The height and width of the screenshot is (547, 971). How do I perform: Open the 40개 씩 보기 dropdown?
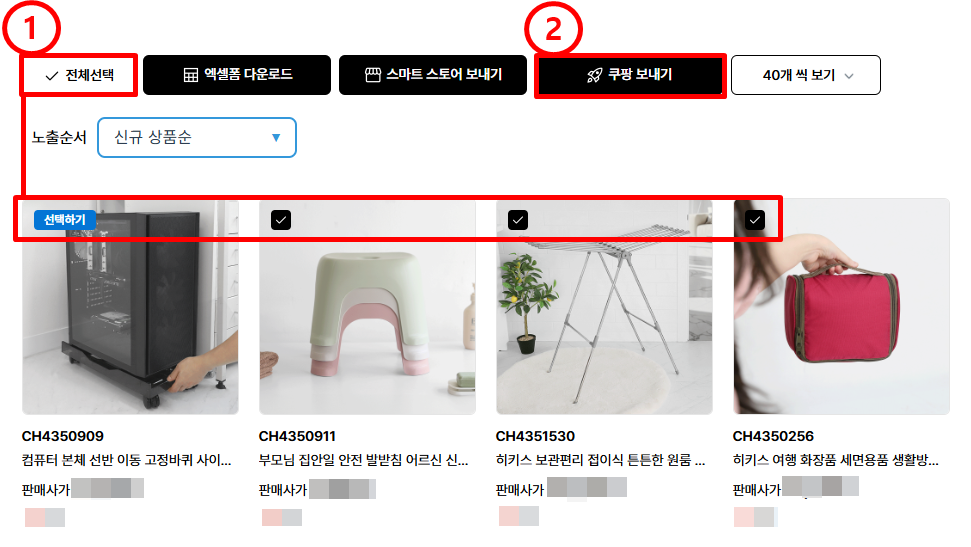(x=806, y=75)
